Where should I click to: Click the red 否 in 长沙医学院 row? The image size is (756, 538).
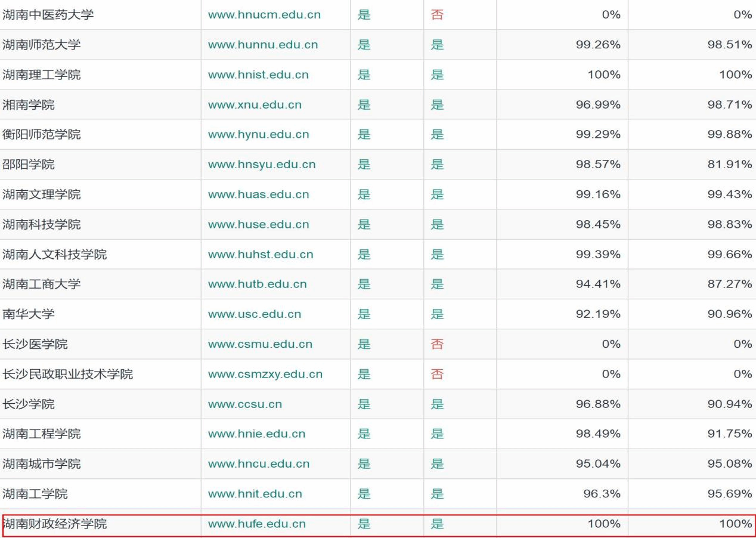click(x=437, y=344)
